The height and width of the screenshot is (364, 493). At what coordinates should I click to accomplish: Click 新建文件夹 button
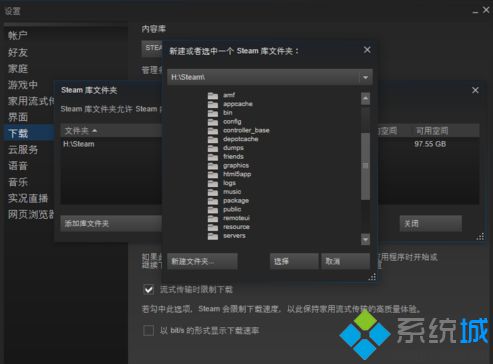202,261
